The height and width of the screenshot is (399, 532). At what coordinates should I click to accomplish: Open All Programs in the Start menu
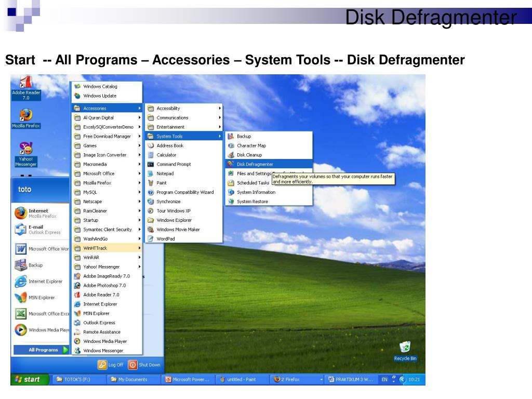[x=41, y=350]
